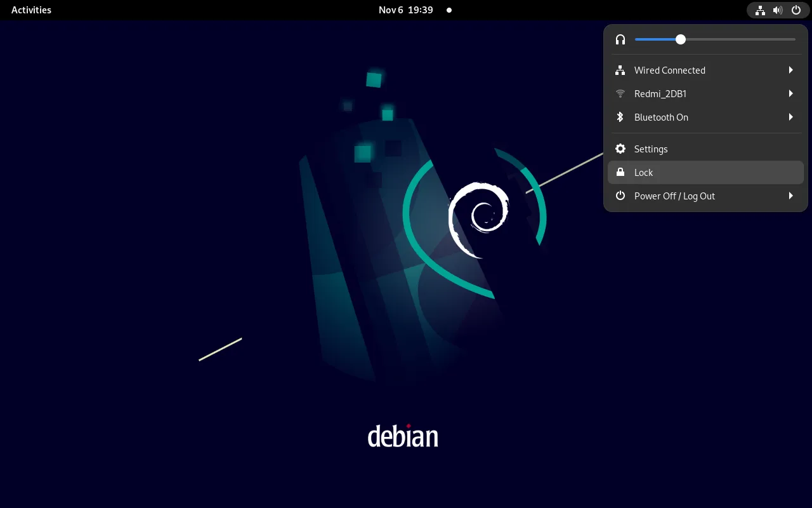Click the notification dot beside the clock
812x508 pixels.
click(449, 10)
